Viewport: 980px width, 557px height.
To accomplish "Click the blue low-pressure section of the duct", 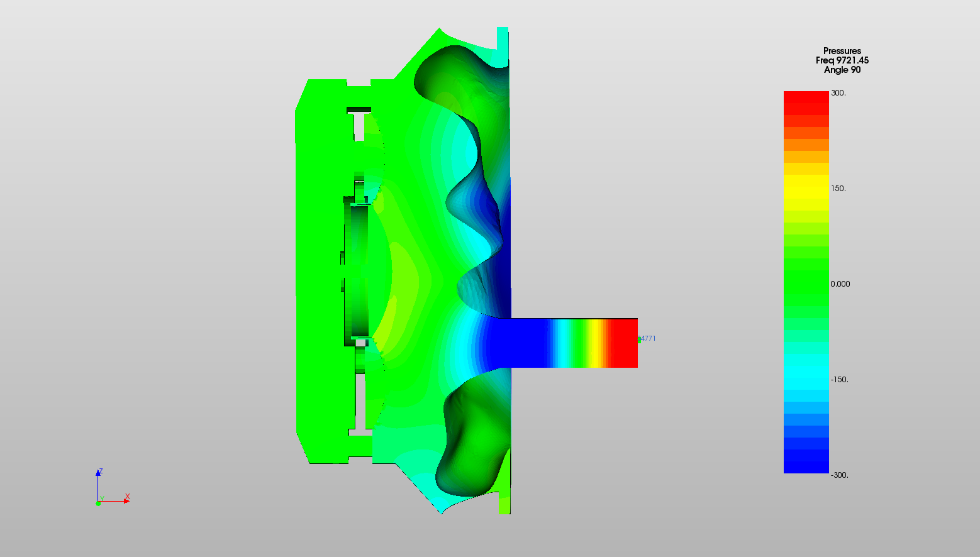I will 522,343.
